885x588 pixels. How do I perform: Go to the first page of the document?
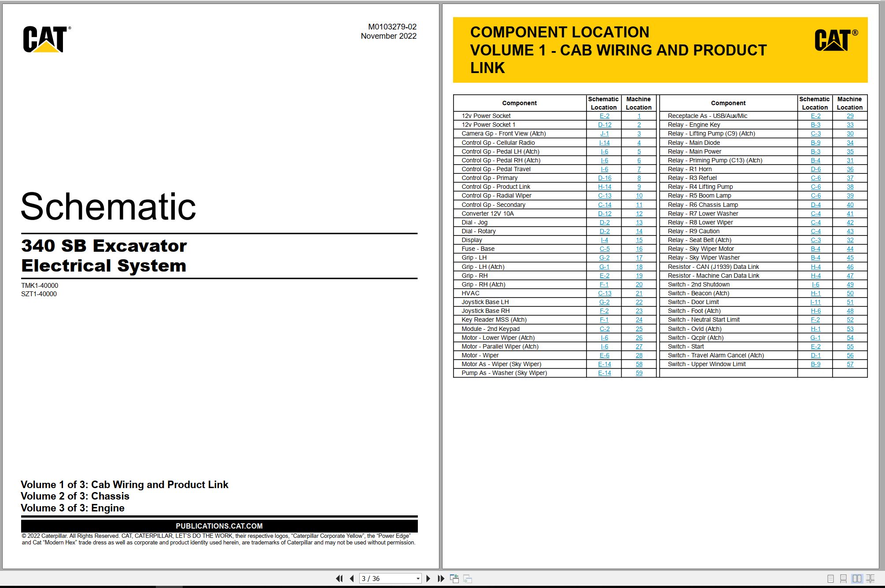click(339, 578)
